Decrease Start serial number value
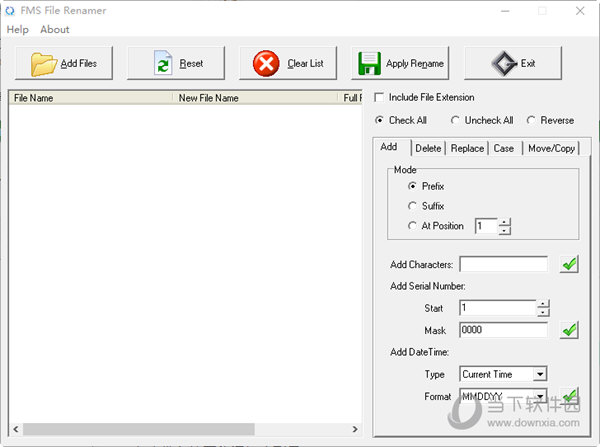Image resolution: width=600 pixels, height=447 pixels. (x=543, y=313)
